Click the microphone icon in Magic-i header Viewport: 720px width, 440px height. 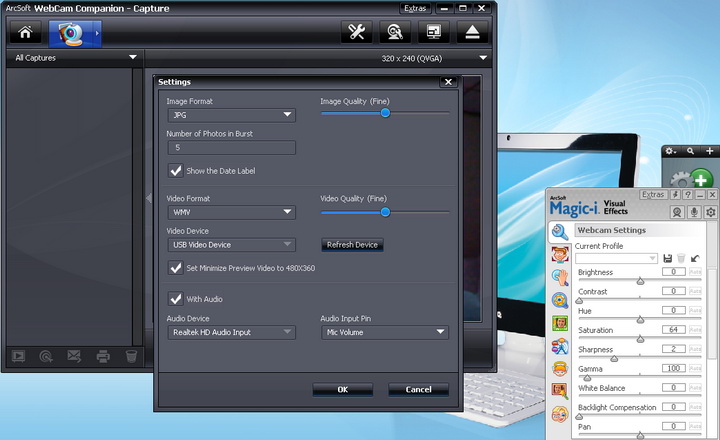tap(694, 212)
